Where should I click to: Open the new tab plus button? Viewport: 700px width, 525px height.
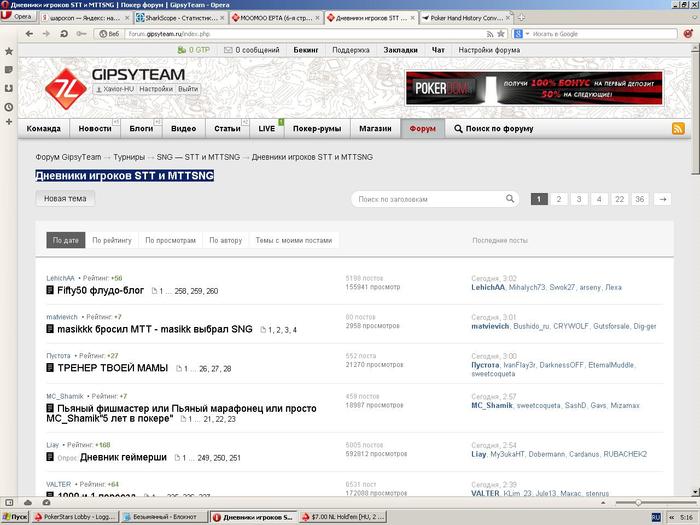click(521, 18)
